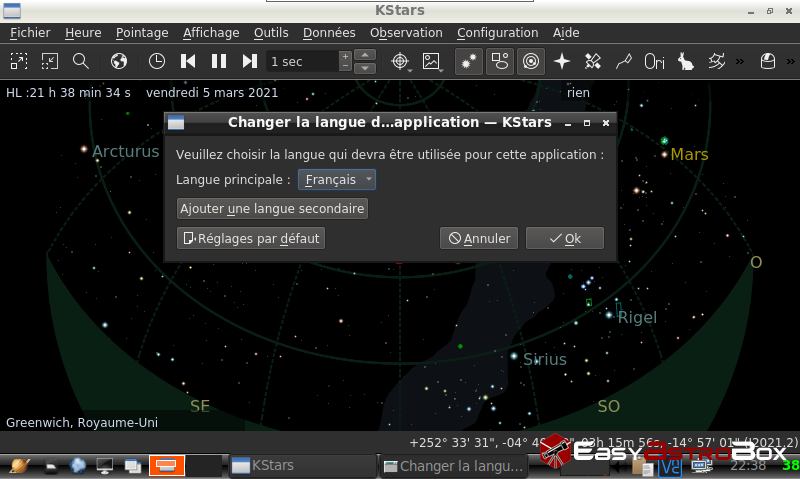This screenshot has width=800, height=479.
Task: Toggle the stars display button
Action: [468, 61]
